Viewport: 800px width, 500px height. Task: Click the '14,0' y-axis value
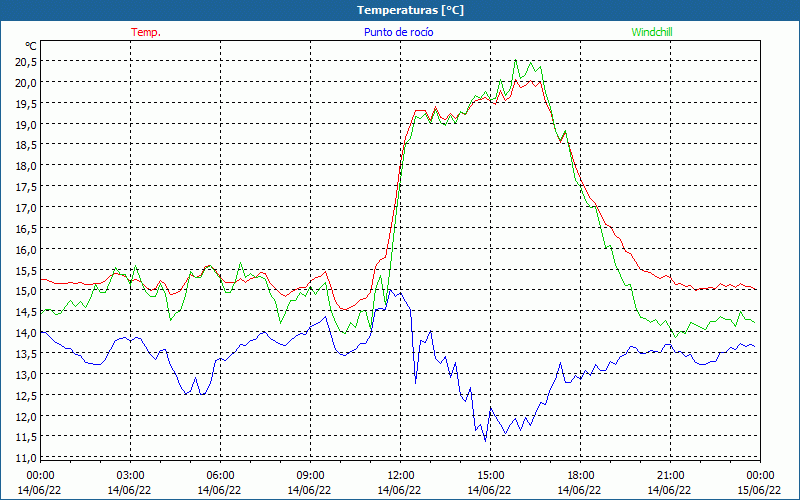[27, 332]
